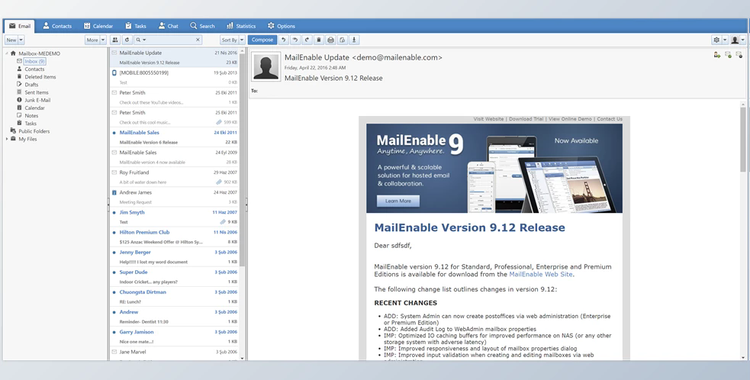Open the New dropdown arrow
The width and height of the screenshot is (750, 380).
(x=21, y=40)
